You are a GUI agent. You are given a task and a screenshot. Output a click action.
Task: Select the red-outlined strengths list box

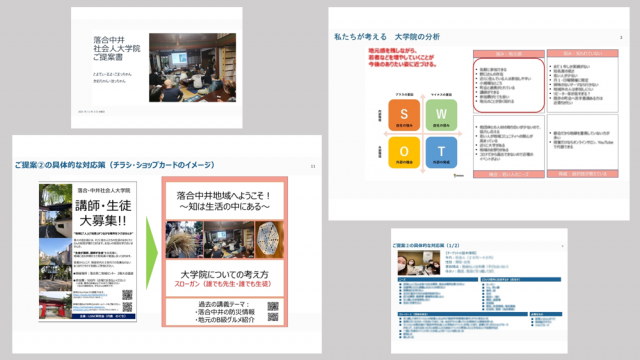(509, 85)
